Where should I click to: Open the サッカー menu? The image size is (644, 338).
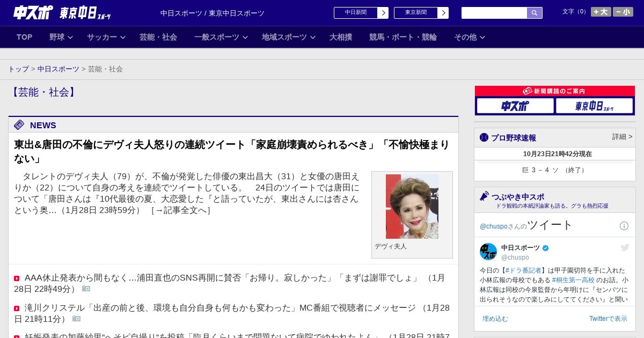click(x=102, y=37)
